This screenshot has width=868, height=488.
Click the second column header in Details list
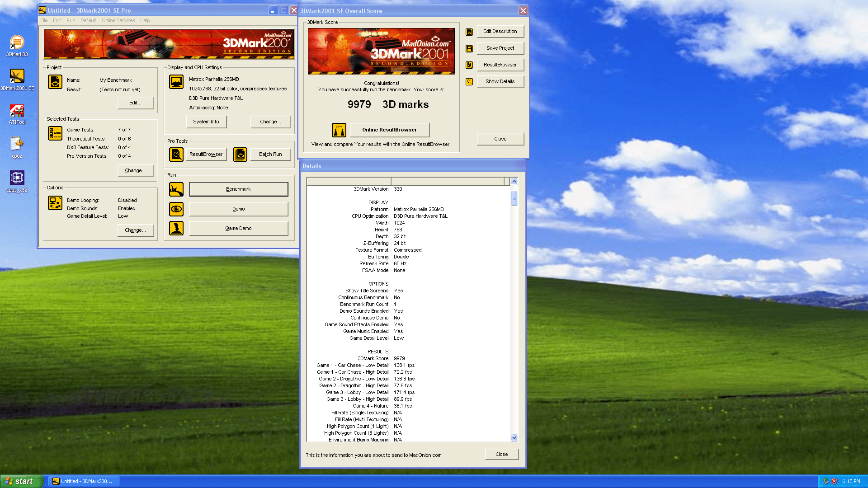(x=448, y=182)
